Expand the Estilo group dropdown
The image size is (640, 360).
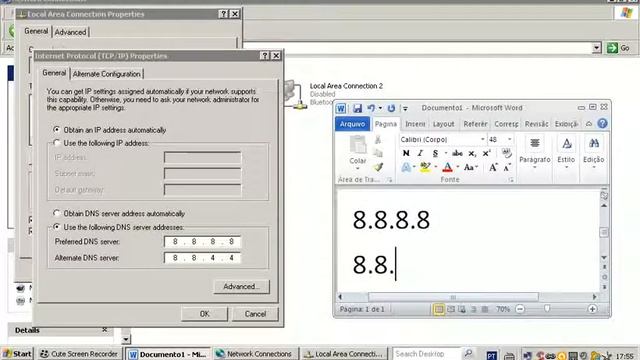click(x=566, y=167)
